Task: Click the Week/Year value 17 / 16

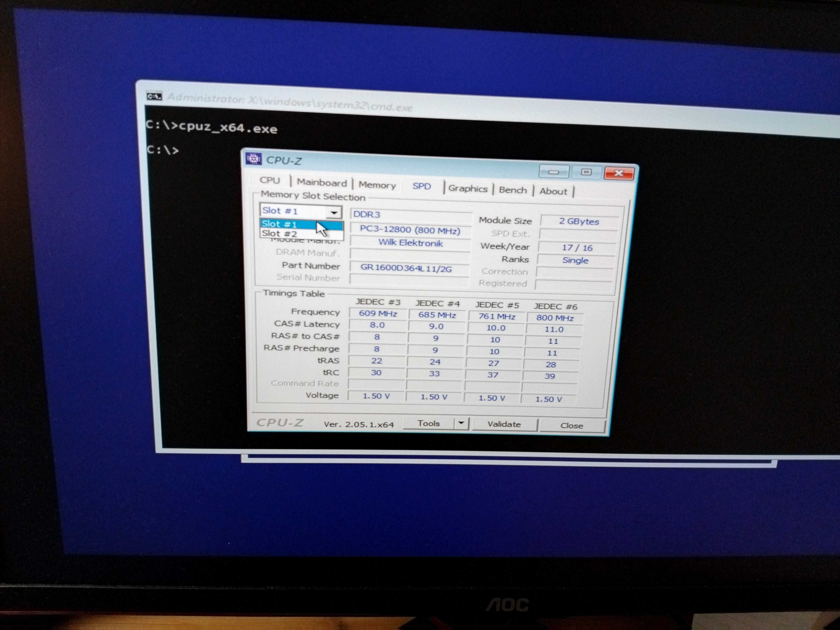Action: pyautogui.click(x=577, y=248)
